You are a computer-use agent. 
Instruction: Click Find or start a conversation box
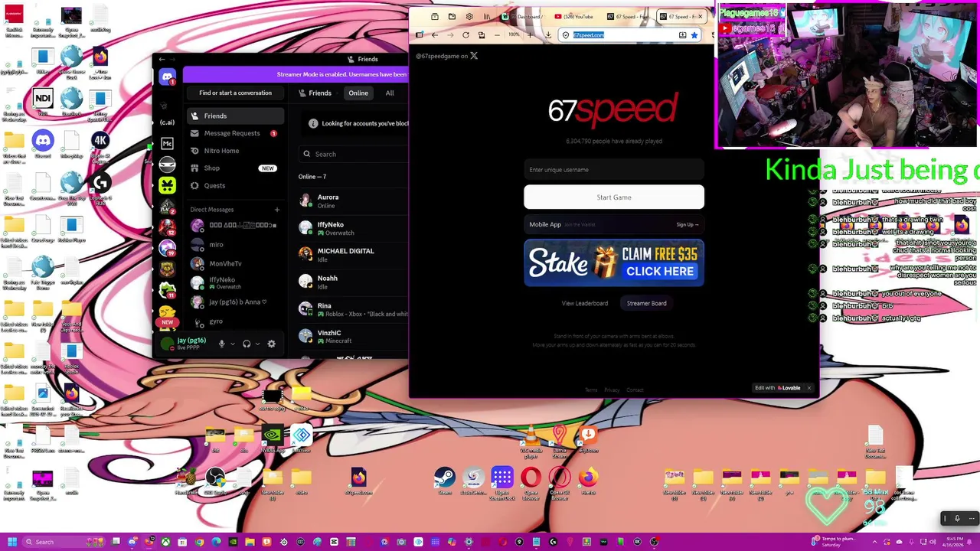click(x=235, y=93)
